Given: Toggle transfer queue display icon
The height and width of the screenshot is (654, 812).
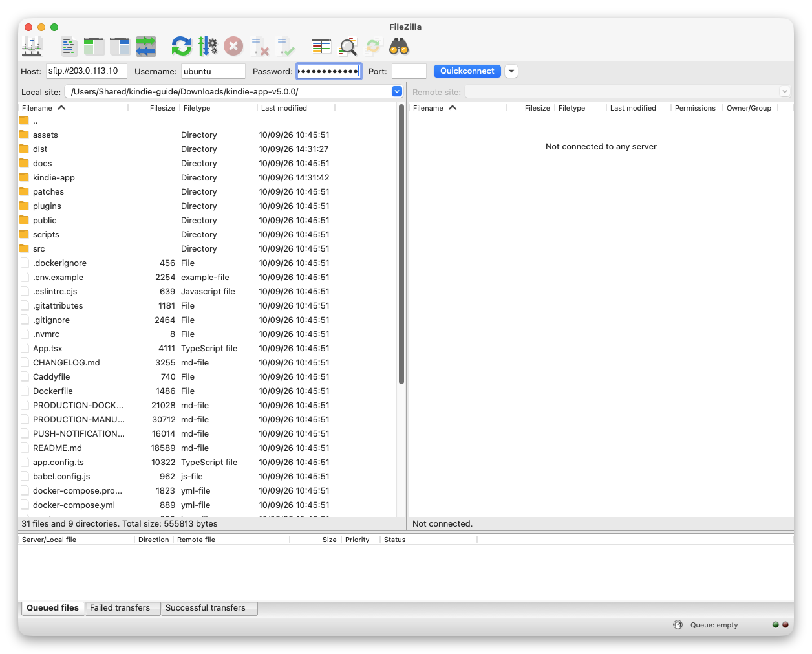Looking at the screenshot, I should coord(146,46).
